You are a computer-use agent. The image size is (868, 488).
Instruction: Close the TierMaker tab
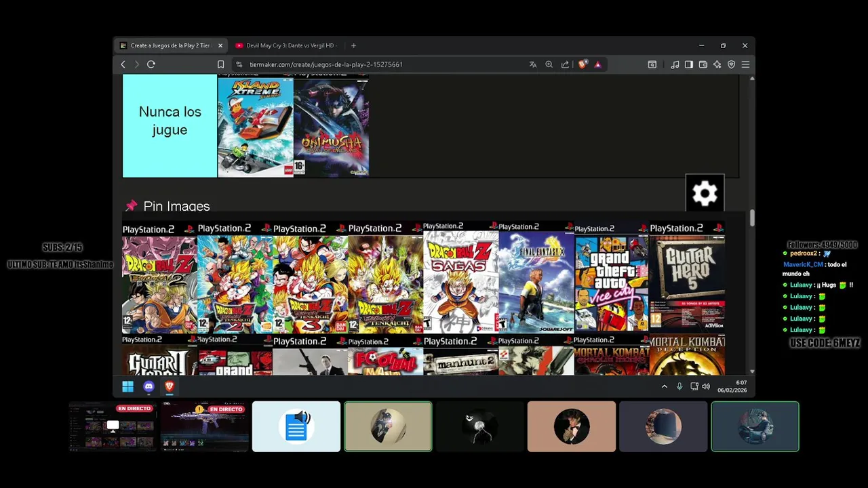click(x=220, y=45)
